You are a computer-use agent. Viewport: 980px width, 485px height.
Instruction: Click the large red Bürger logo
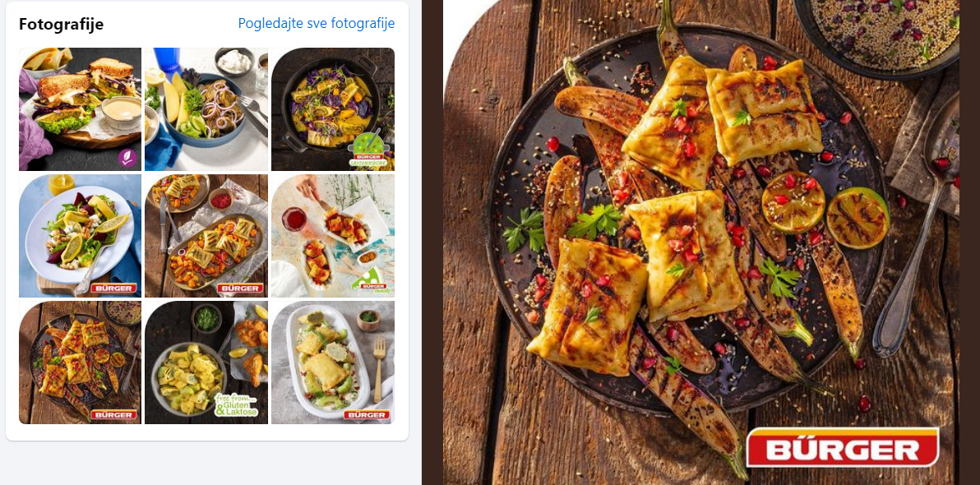pos(842,449)
